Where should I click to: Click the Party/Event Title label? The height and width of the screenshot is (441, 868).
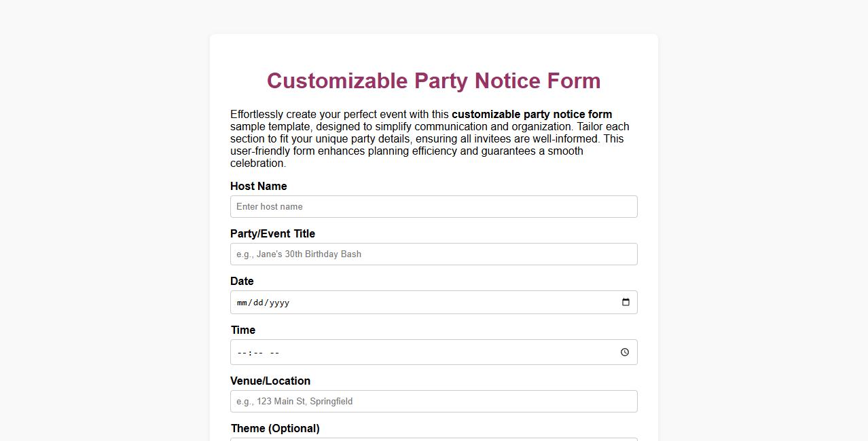click(x=272, y=233)
